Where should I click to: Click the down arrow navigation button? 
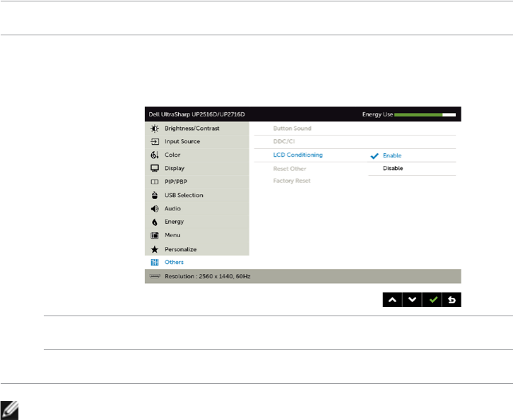[412, 300]
